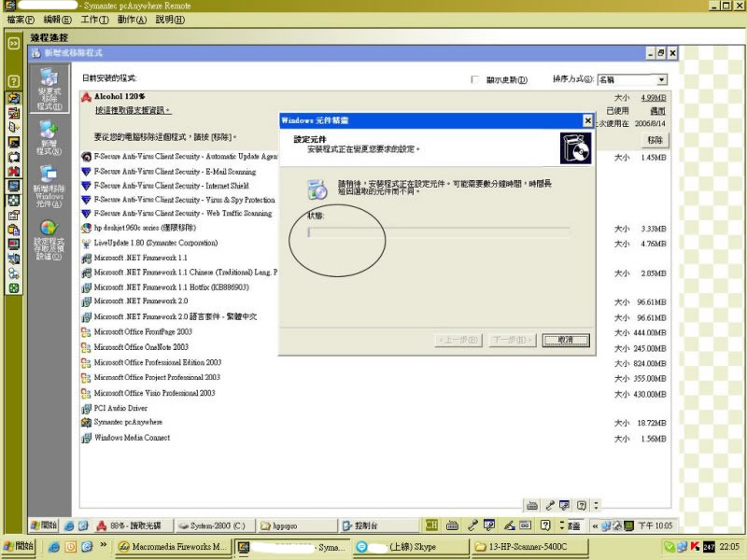The height and width of the screenshot is (560, 747).
Task: Select hp deskjet 960c series entry
Action: click(138, 228)
